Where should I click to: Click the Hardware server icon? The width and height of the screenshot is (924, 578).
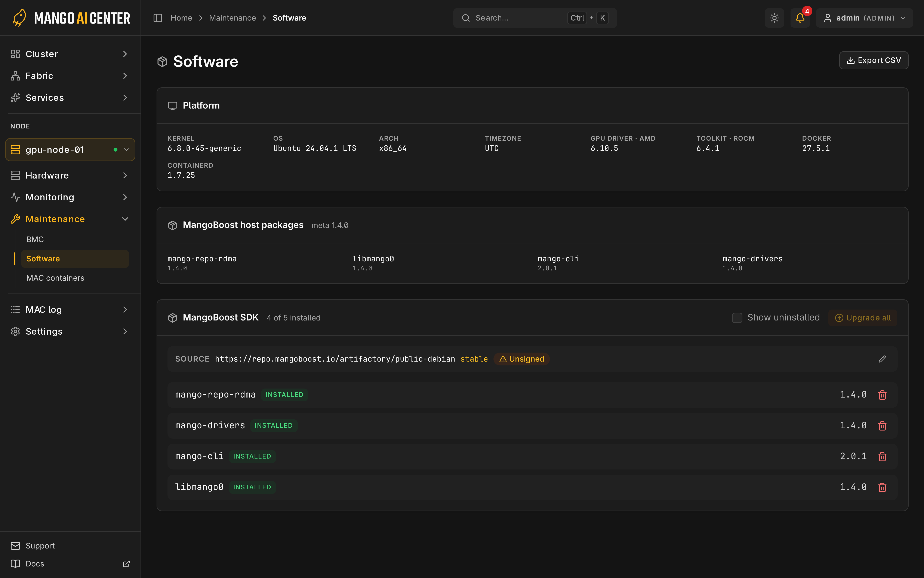tap(15, 176)
